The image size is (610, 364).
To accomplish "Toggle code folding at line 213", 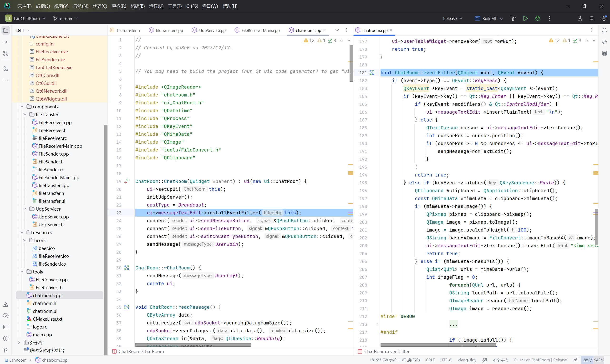I will [377, 324].
